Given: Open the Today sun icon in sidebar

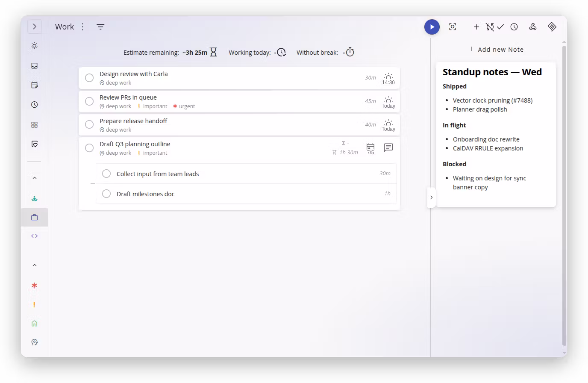Looking at the screenshot, I should click(35, 46).
